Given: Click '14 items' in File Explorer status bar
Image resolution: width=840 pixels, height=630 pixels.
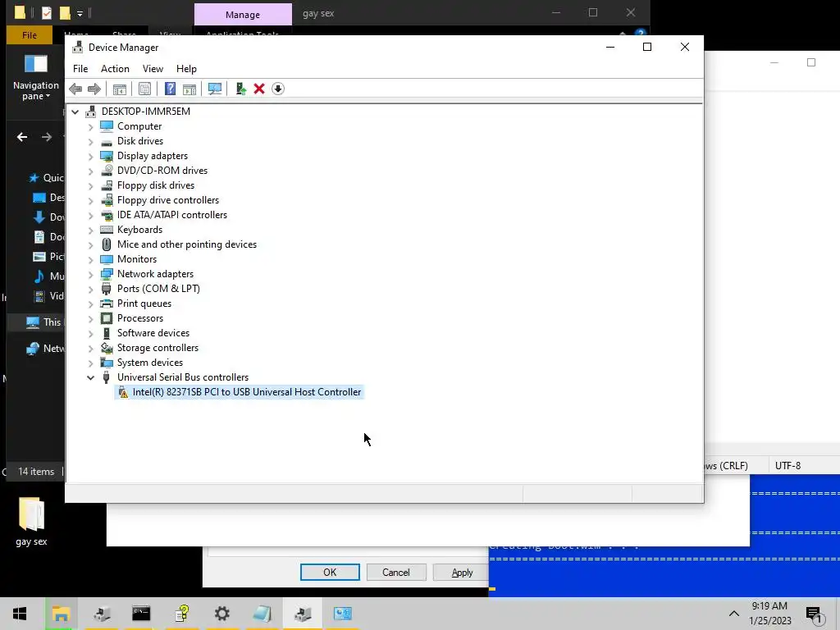Looking at the screenshot, I should 36,472.
